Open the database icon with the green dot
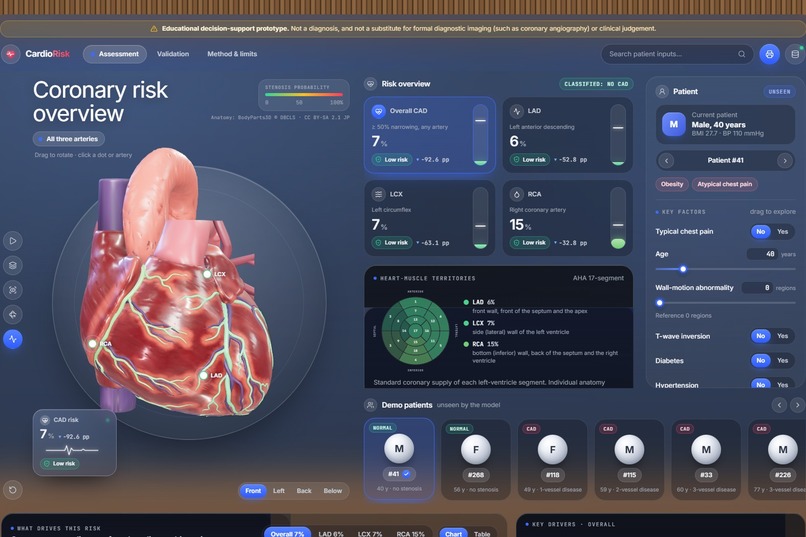The height and width of the screenshot is (537, 806). pyautogui.click(x=795, y=54)
